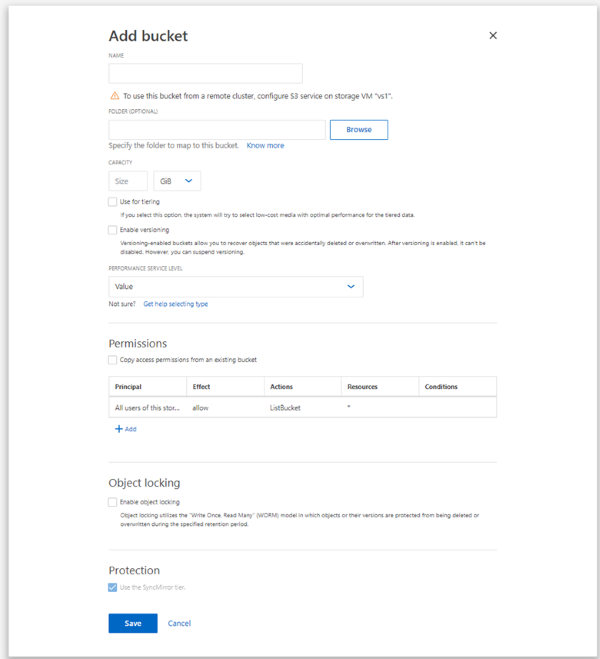Toggle the Enable versioning checkbox
The image size is (600, 659).
point(113,230)
